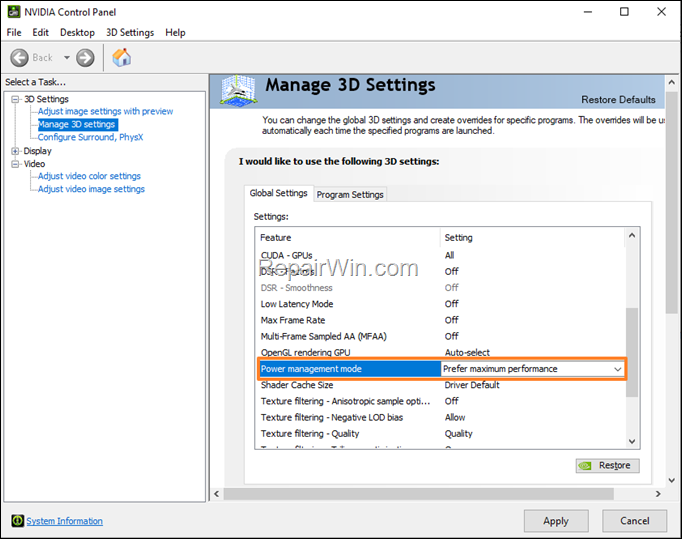
Task: Select Texture filtering - Quality row
Action: pos(441,434)
